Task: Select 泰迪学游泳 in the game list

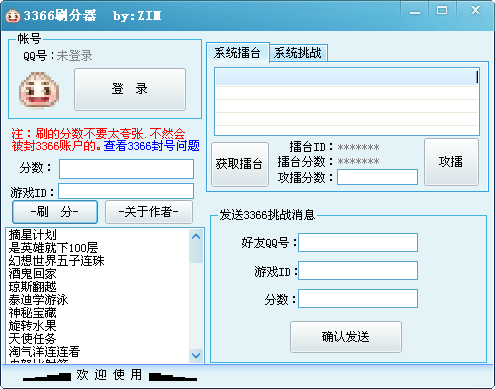Action: tap(38, 300)
